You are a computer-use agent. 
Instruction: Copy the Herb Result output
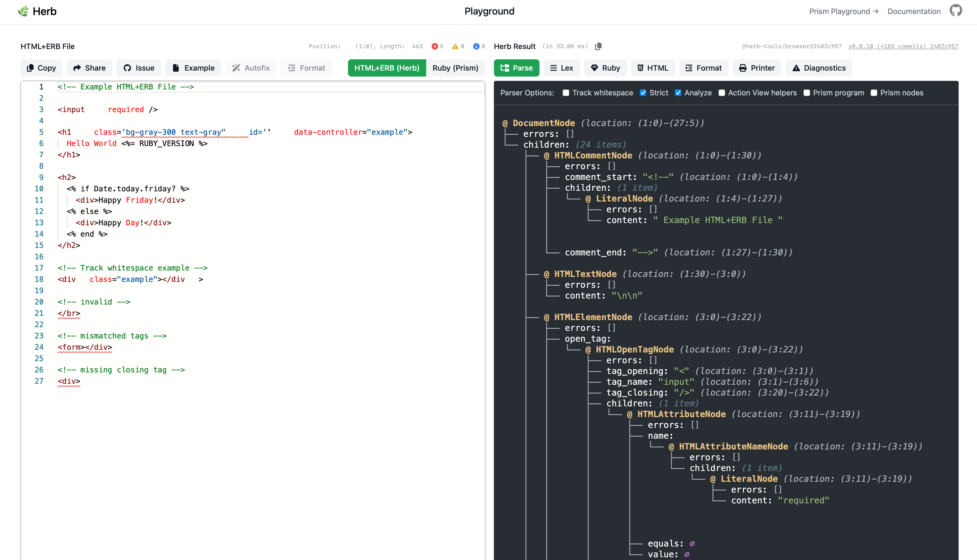click(x=599, y=46)
